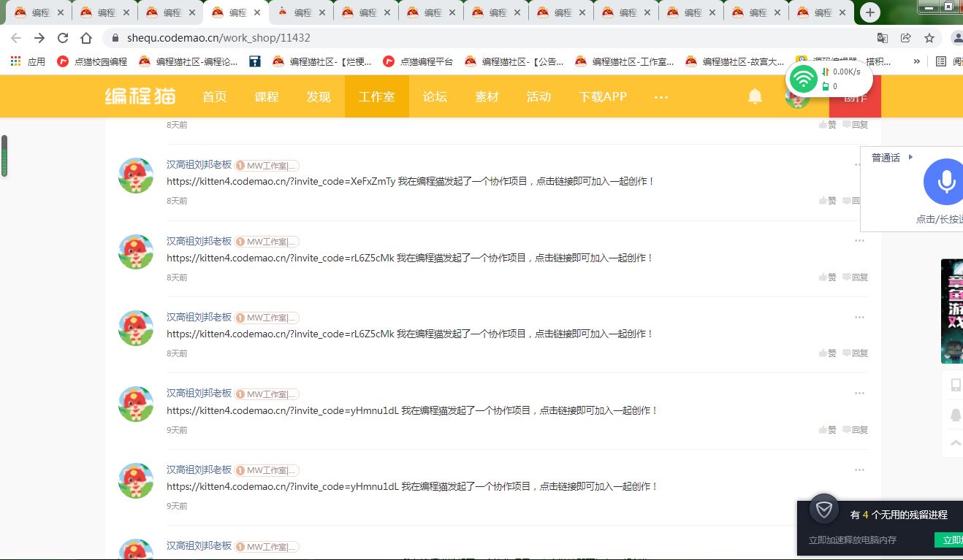
Task: Open the 编程猫社区-故宫大... bookmark
Action: 734,62
